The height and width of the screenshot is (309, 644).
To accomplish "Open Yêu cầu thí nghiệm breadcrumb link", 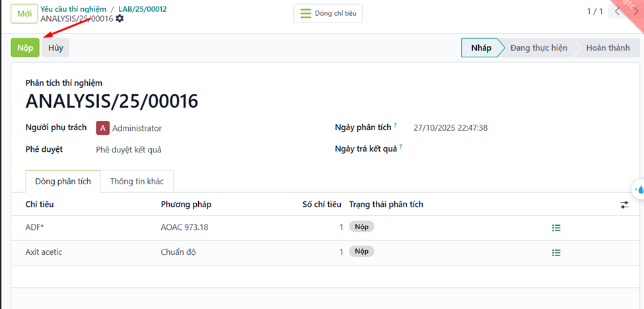I will tap(73, 9).
